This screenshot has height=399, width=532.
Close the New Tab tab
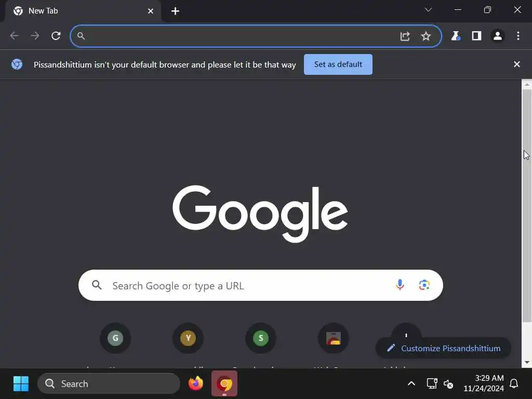pyautogui.click(x=151, y=11)
